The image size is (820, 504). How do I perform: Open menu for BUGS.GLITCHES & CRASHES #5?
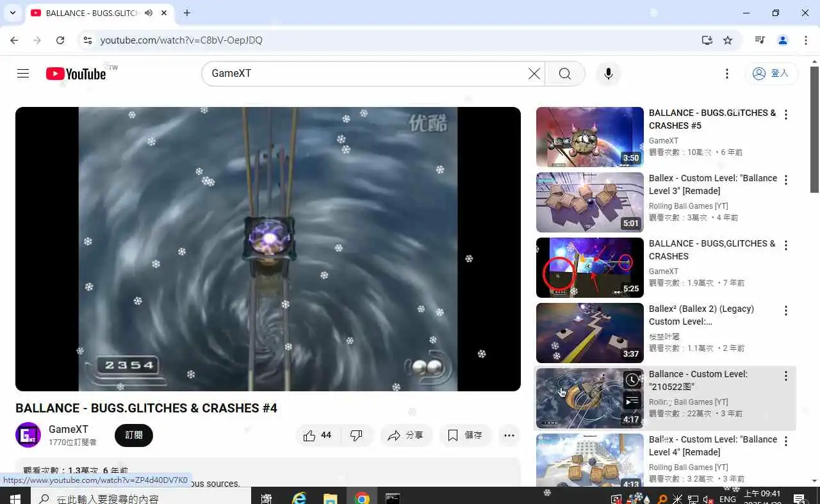pyautogui.click(x=786, y=115)
